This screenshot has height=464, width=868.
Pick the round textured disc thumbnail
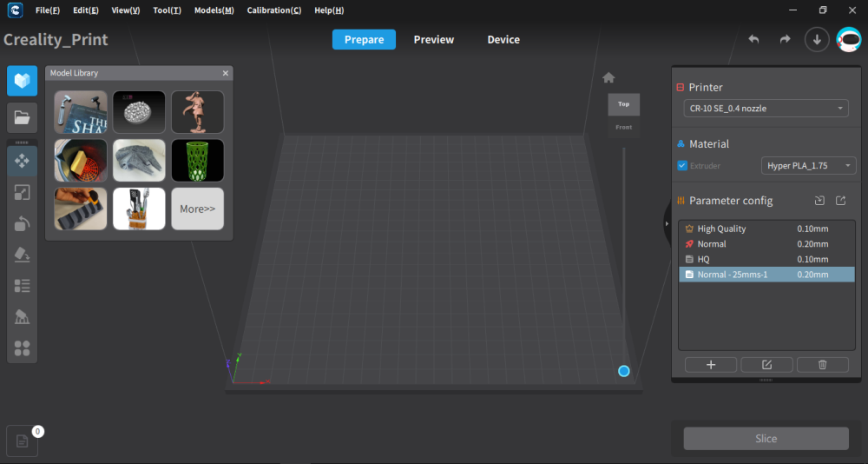[139, 112]
